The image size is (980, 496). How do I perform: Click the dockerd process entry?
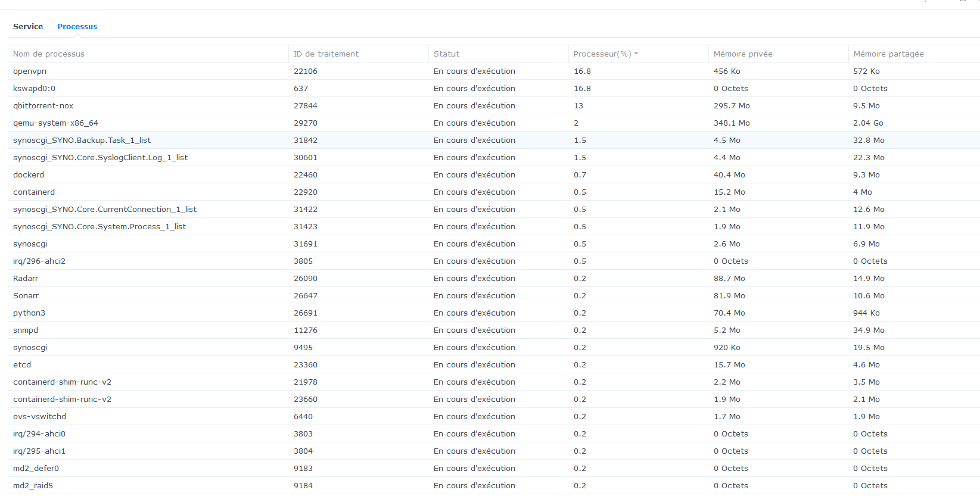29,175
